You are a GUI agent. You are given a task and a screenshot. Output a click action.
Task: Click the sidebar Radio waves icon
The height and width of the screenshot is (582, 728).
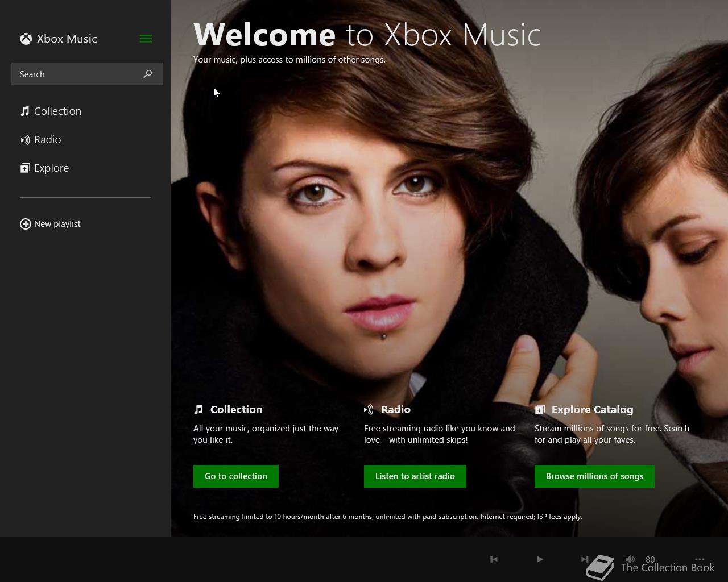point(25,139)
